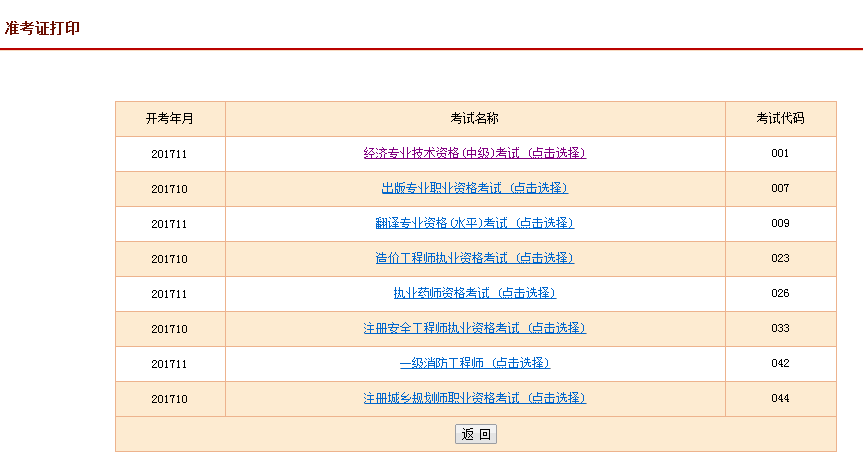Select the exam code 044 cell
863x463 pixels.
point(780,398)
